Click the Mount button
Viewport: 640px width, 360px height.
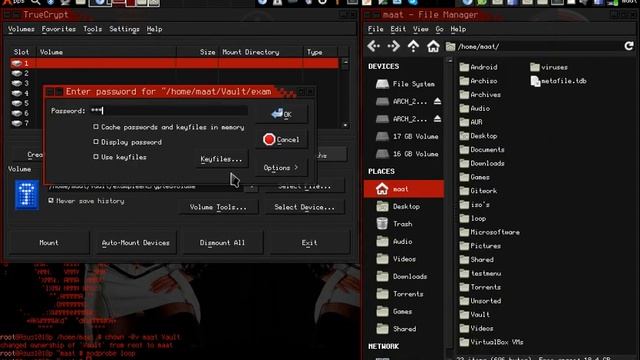click(49, 243)
